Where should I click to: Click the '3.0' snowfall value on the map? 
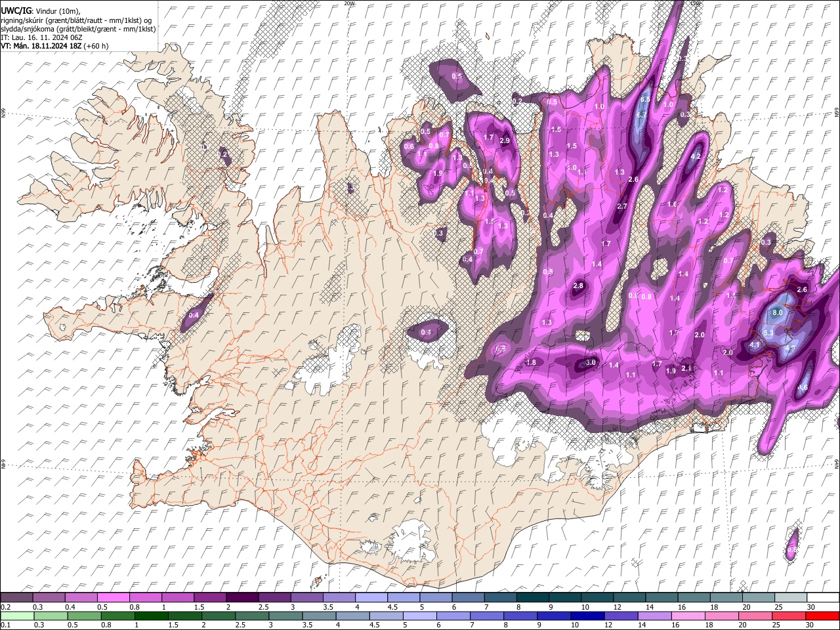coord(591,362)
